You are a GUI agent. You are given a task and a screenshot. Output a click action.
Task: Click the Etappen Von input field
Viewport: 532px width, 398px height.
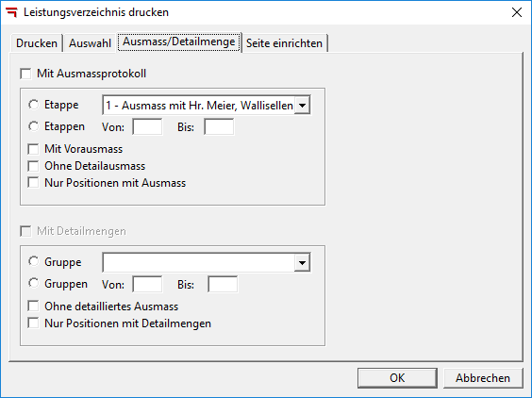[x=147, y=127]
